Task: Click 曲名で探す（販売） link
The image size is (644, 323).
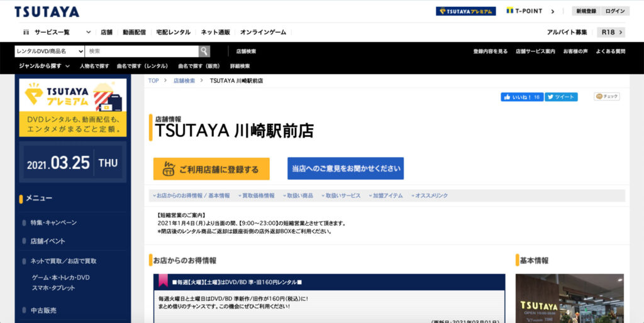Action: [199, 66]
